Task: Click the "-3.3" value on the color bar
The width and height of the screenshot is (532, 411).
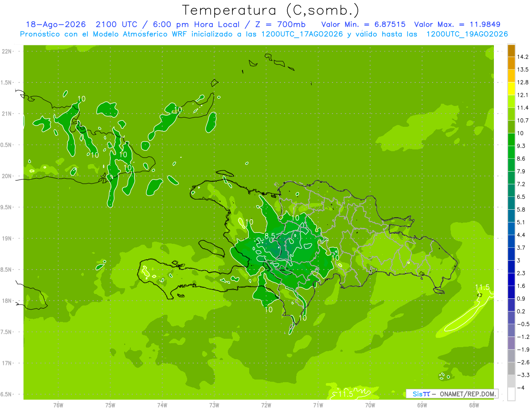Action: 523,374
